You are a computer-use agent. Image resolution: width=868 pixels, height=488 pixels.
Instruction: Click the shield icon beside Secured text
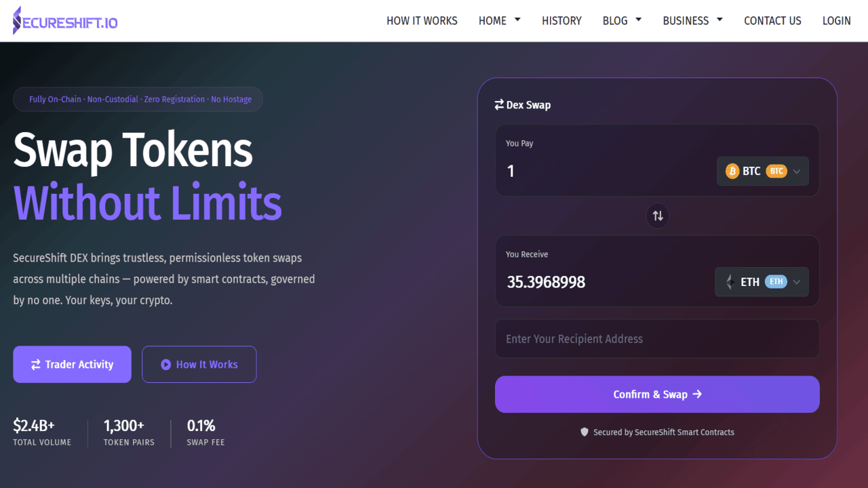pos(585,432)
